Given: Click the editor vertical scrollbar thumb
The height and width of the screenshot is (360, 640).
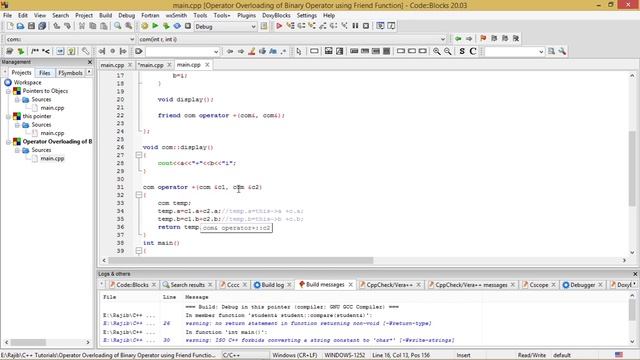Looking at the screenshot, I should click(632, 168).
